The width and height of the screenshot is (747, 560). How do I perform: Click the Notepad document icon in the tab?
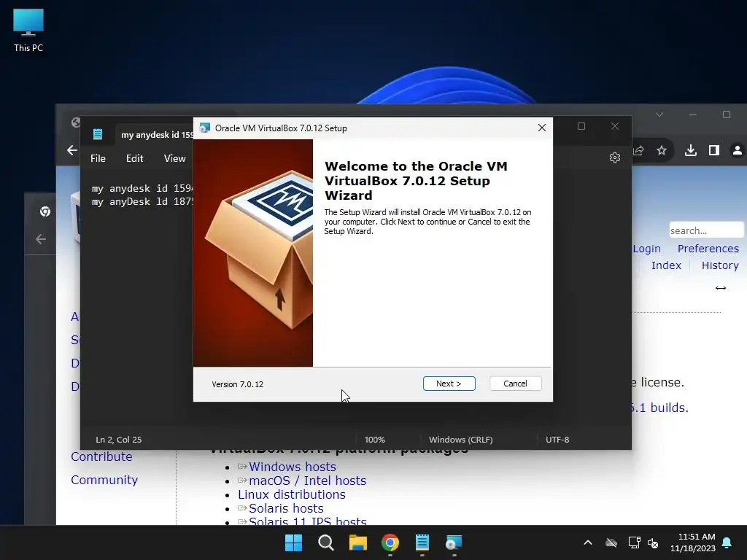[x=98, y=134]
